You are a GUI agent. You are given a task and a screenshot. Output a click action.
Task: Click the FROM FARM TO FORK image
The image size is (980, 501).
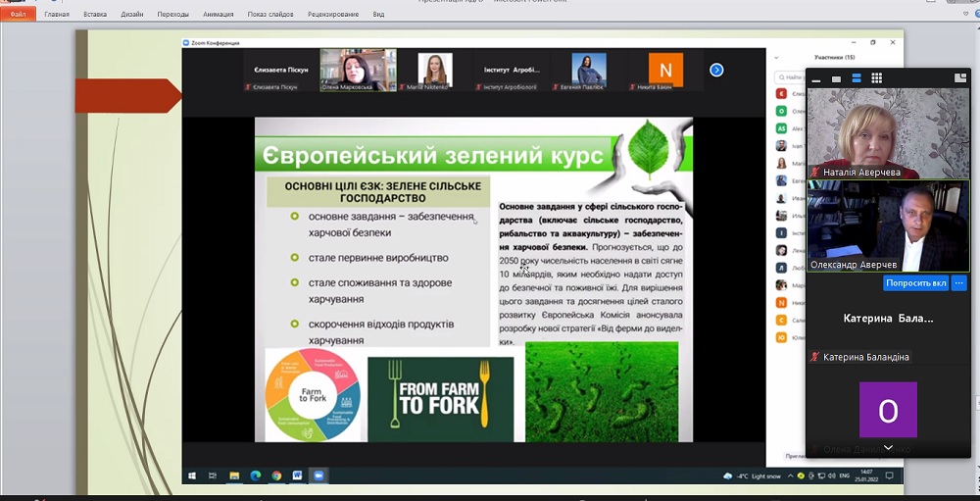click(441, 399)
